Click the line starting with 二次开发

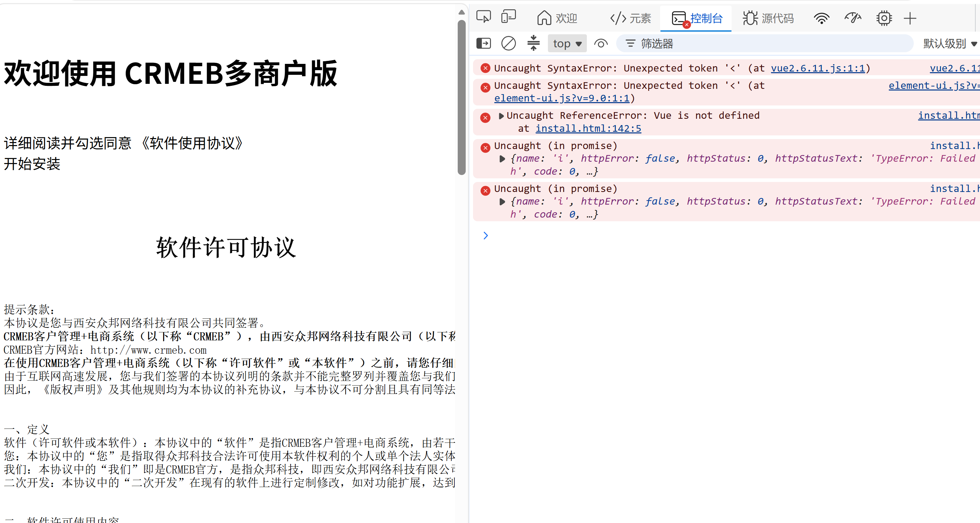coord(229,483)
